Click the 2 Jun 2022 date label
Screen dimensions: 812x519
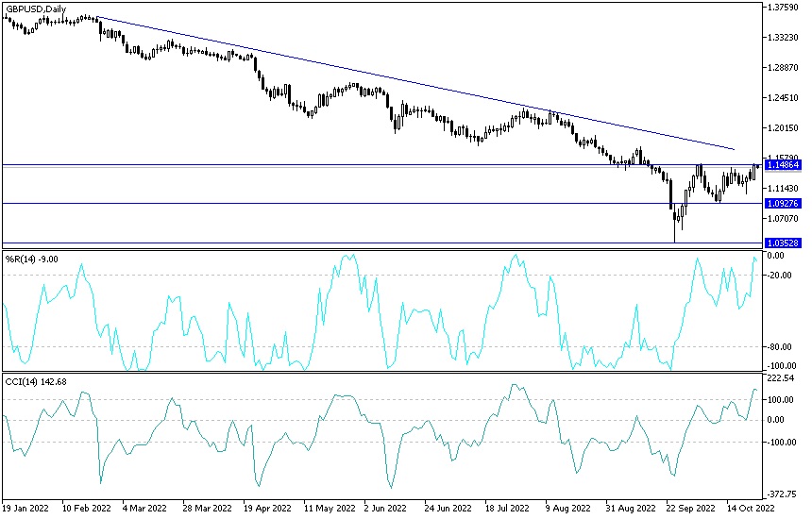(385, 508)
